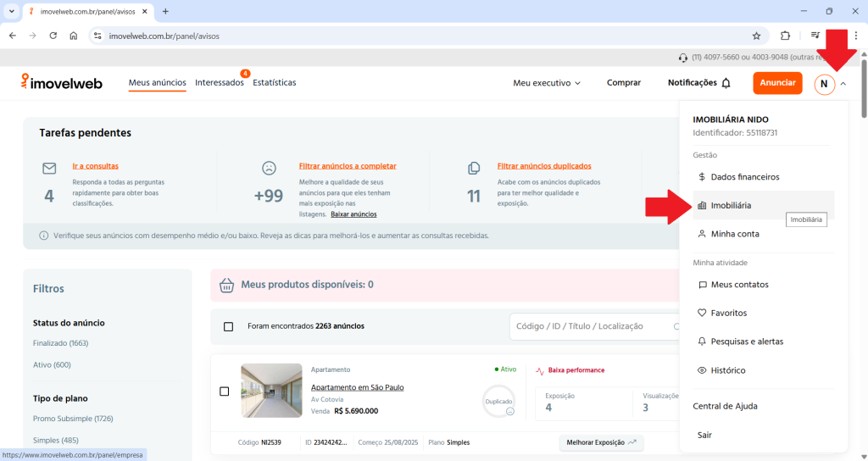
Task: Collapse the account menu chevron
Action: (843, 84)
